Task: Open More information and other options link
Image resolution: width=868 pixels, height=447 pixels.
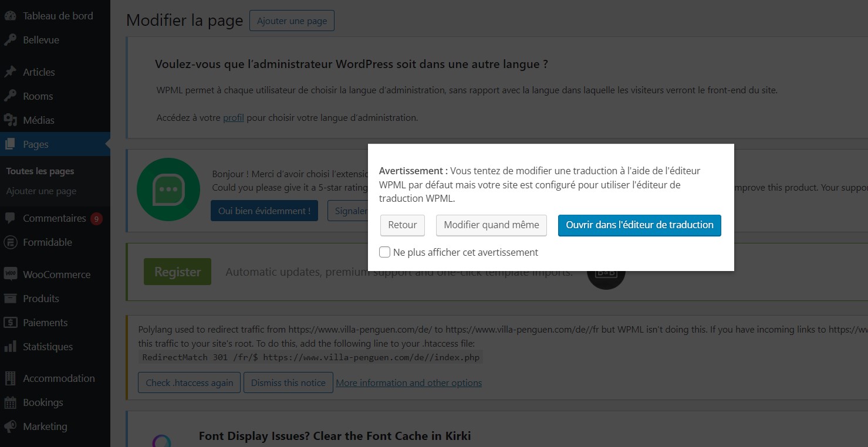Action: point(408,382)
